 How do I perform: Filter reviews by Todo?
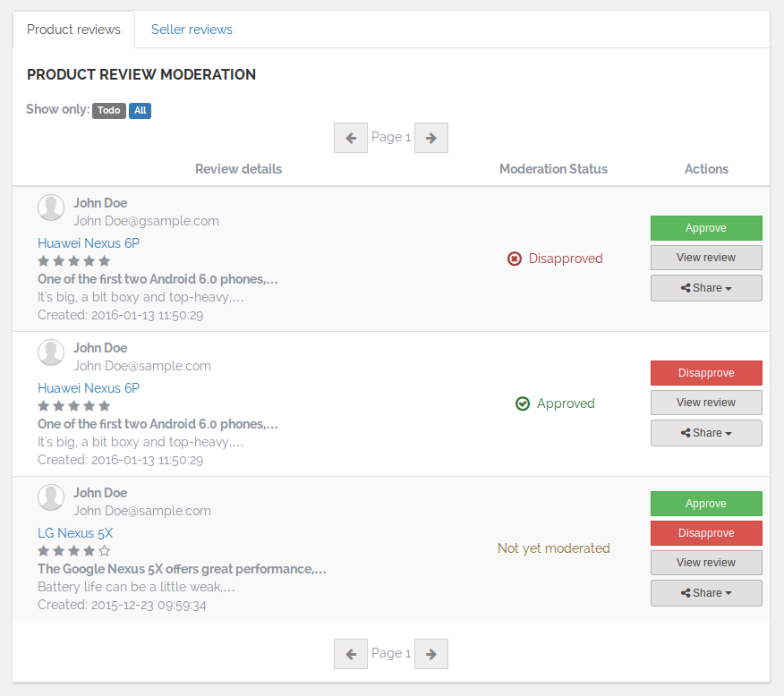[x=109, y=110]
